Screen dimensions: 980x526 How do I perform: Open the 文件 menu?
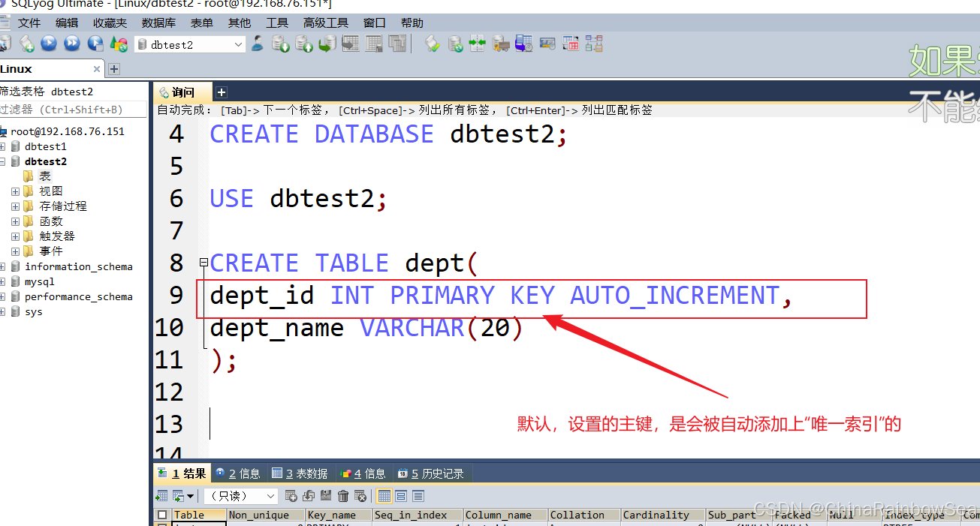coord(29,23)
